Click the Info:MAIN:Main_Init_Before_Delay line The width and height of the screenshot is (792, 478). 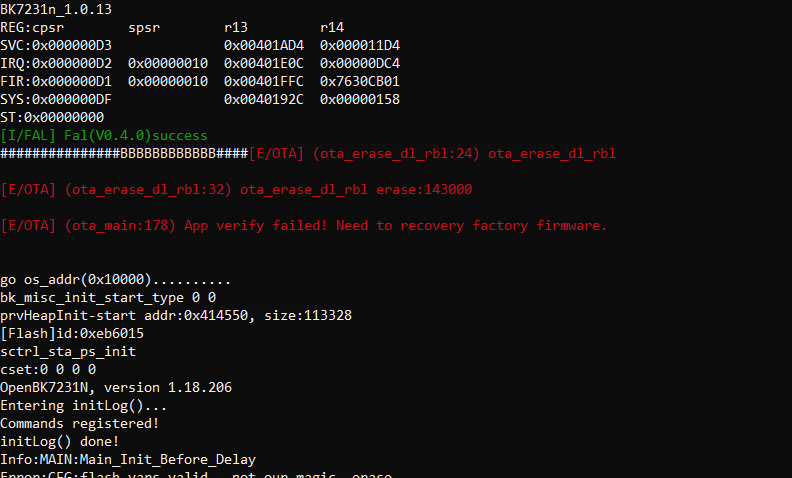[128, 459]
